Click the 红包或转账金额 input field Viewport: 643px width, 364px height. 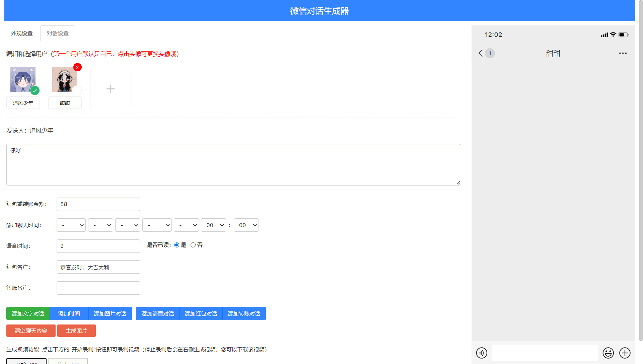click(x=98, y=204)
